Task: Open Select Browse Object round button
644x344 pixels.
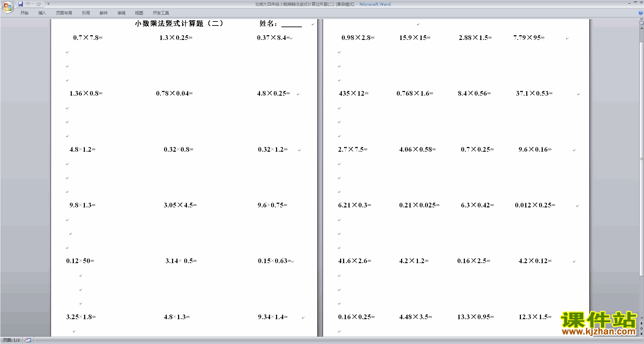Action: [641, 328]
